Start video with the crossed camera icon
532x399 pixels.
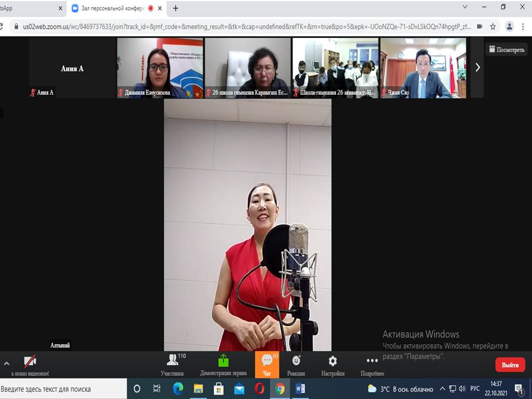(x=30, y=362)
